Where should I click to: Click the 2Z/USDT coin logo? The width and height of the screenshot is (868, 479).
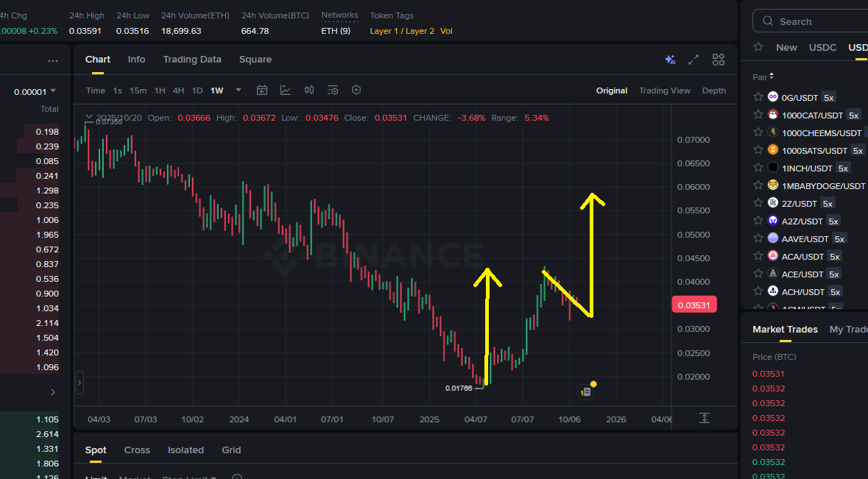pos(773,203)
